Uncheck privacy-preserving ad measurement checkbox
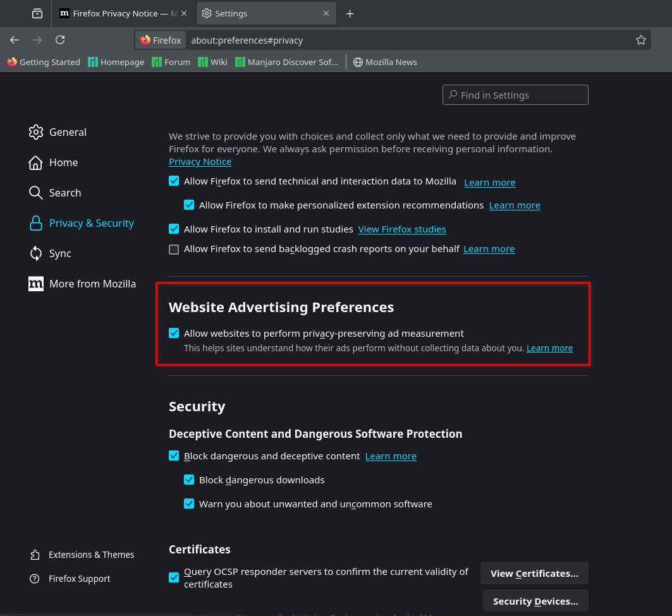 [174, 333]
